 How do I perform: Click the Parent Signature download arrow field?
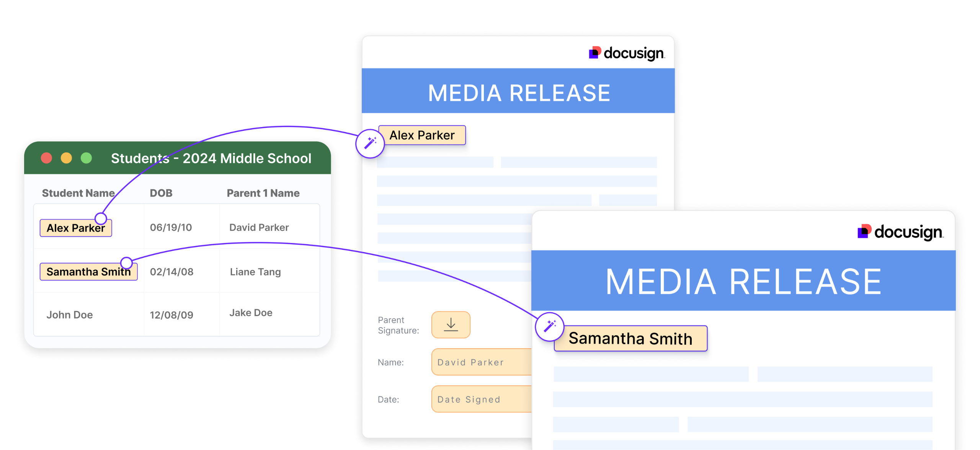pyautogui.click(x=451, y=324)
